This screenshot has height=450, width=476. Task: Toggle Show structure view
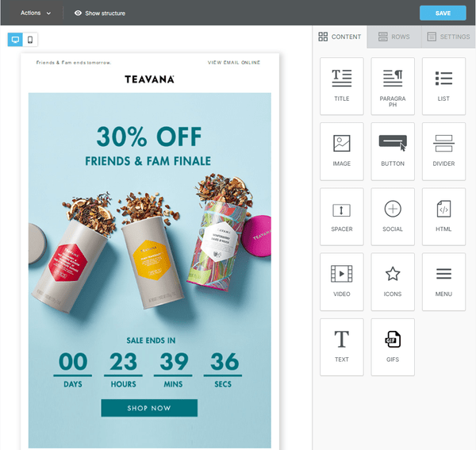tap(100, 13)
